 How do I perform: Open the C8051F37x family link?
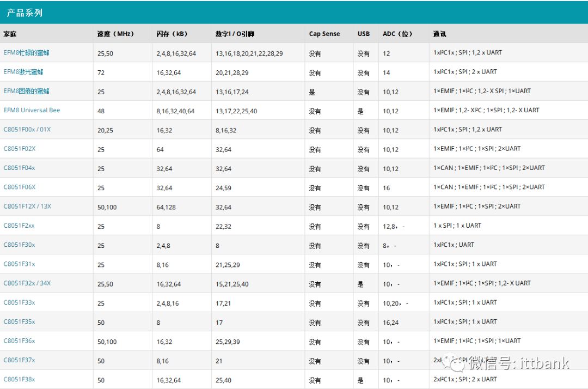pos(19,360)
